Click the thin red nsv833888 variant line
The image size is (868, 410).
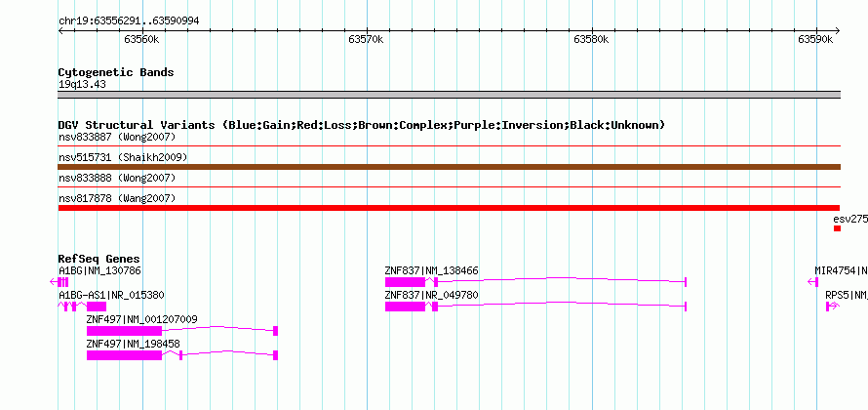click(449, 187)
